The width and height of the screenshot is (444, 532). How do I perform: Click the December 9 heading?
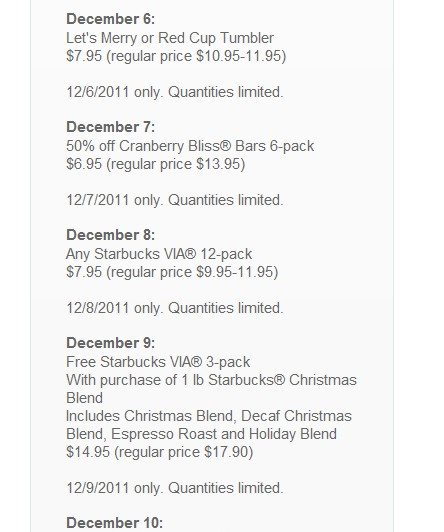pos(111,343)
